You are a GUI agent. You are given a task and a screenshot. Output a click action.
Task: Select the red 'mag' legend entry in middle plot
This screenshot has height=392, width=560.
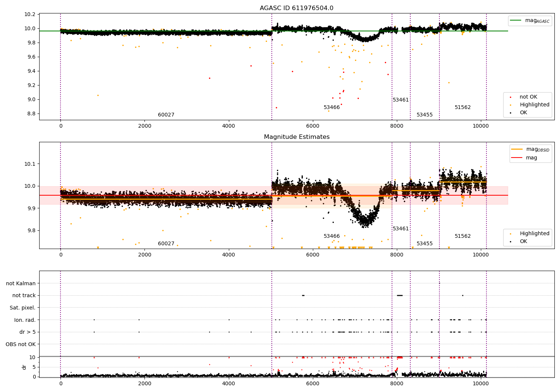(x=525, y=158)
